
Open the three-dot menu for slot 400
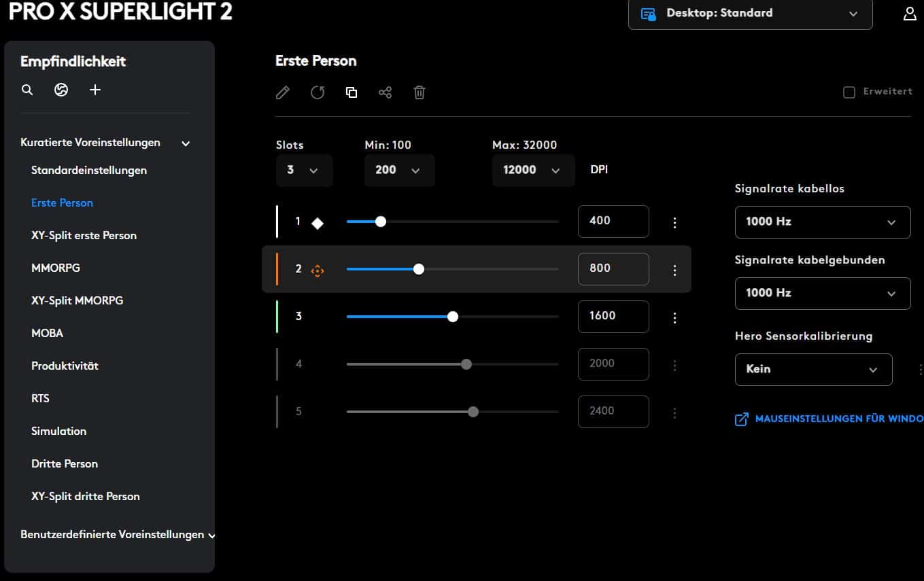pos(674,222)
